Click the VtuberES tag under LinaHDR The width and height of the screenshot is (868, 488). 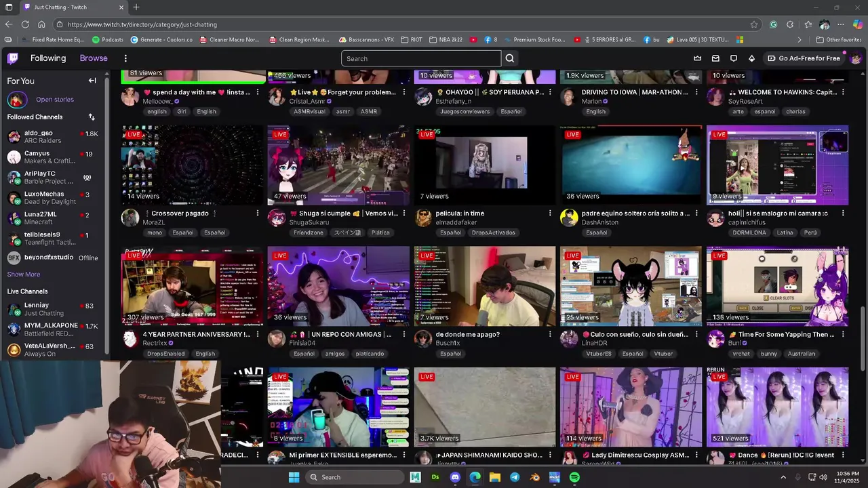pyautogui.click(x=599, y=354)
